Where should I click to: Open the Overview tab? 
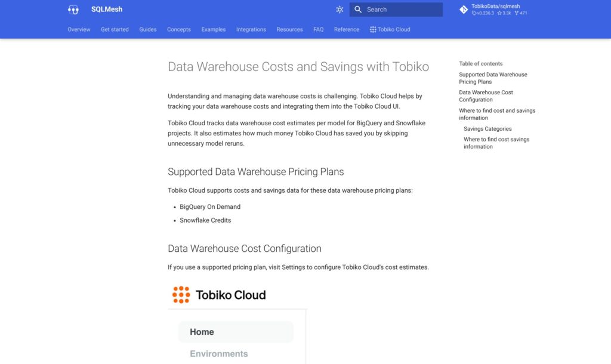coord(79,30)
